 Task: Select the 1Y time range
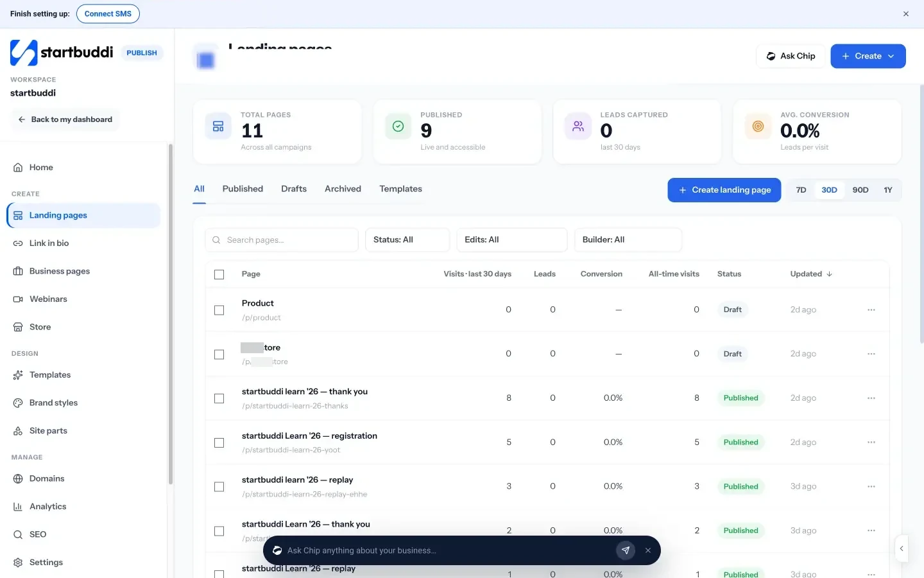click(888, 190)
